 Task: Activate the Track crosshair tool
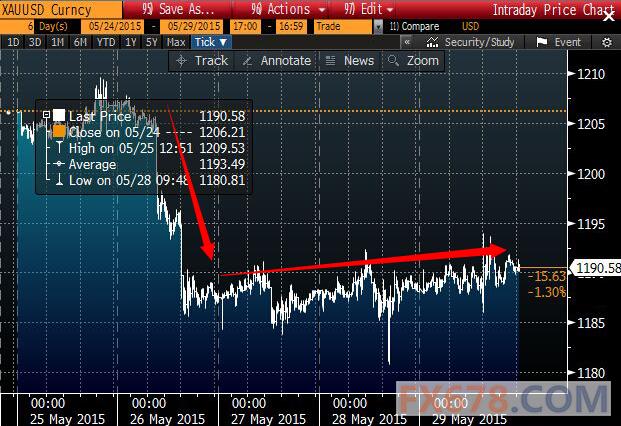point(202,60)
